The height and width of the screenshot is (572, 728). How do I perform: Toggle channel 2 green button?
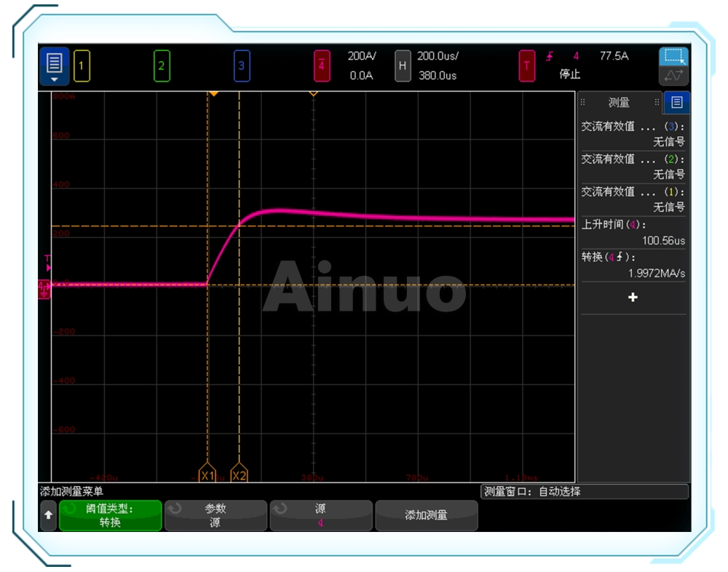[162, 67]
